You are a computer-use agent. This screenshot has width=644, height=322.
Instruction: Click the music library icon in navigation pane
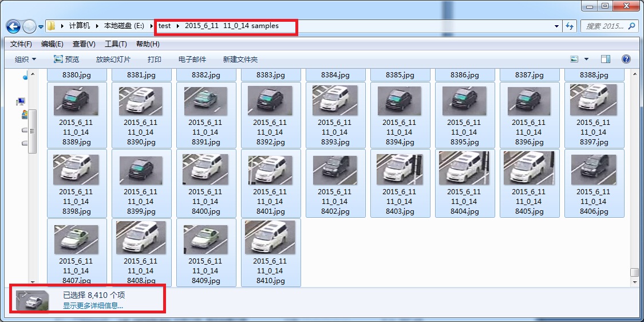coord(25,76)
